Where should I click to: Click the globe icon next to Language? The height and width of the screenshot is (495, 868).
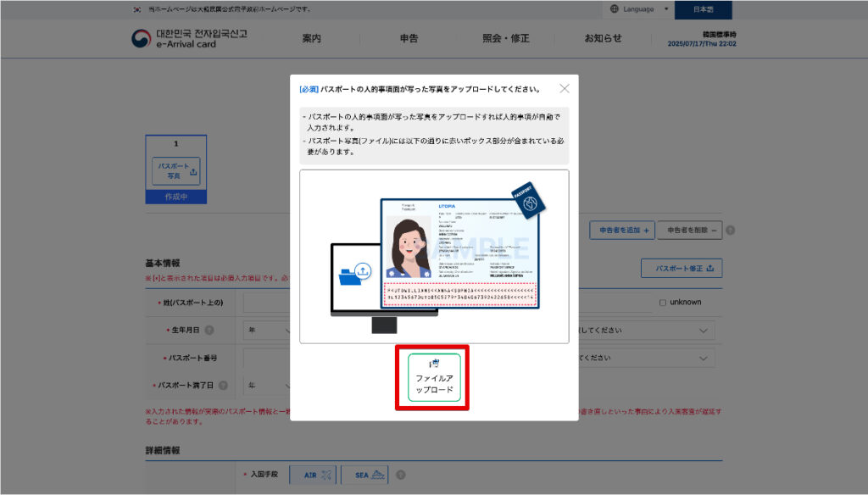613,9
